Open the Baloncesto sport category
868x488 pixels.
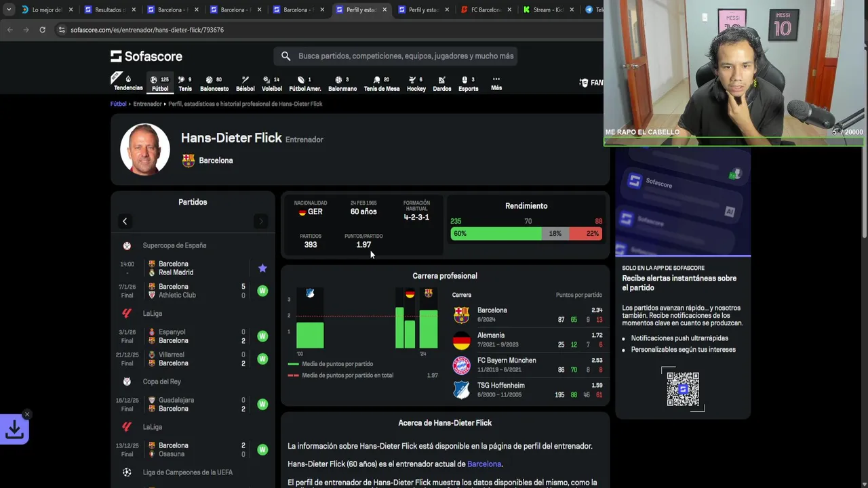(x=214, y=83)
